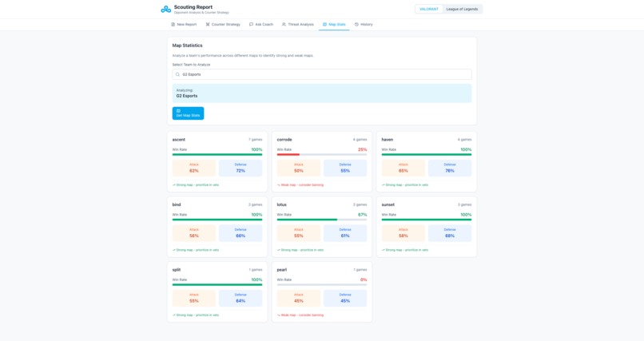The image size is (644, 341).
Task: Click the corrode Attack 50% box
Action: pos(299,169)
